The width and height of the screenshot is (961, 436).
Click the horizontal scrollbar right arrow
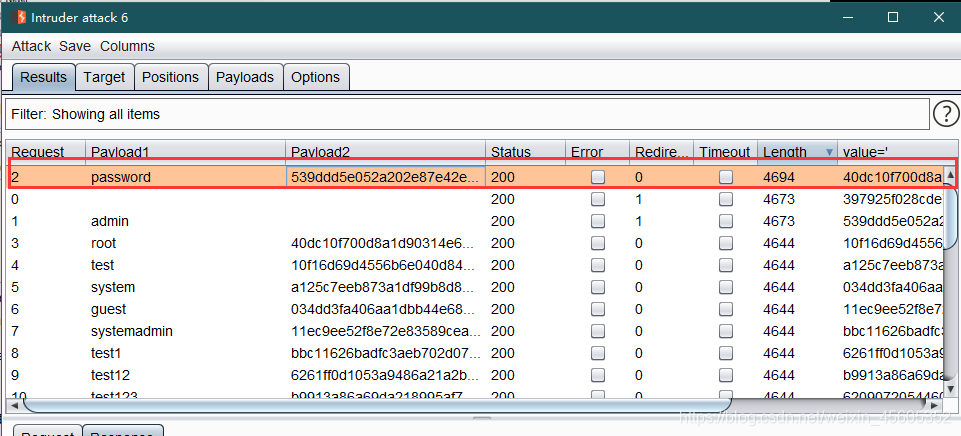pos(936,405)
